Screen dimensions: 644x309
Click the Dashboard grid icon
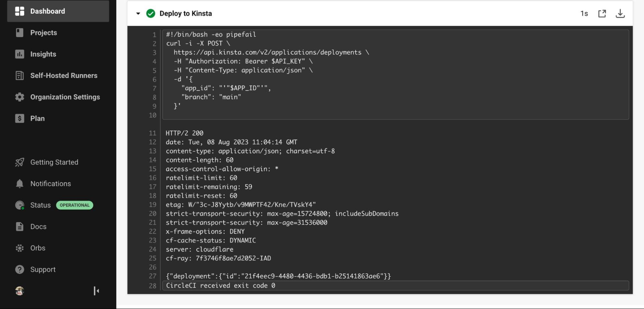click(x=20, y=11)
